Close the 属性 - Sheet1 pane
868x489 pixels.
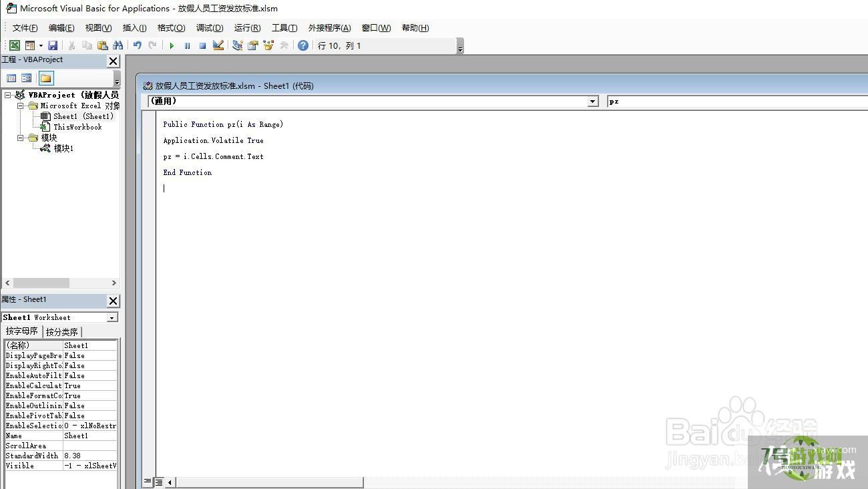pos(113,301)
